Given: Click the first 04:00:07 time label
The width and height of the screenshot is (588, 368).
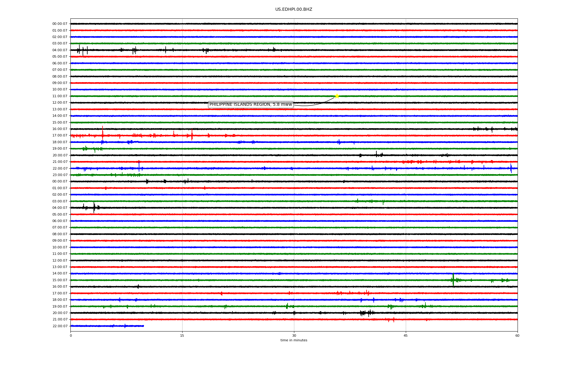Looking at the screenshot, I should pos(60,50).
